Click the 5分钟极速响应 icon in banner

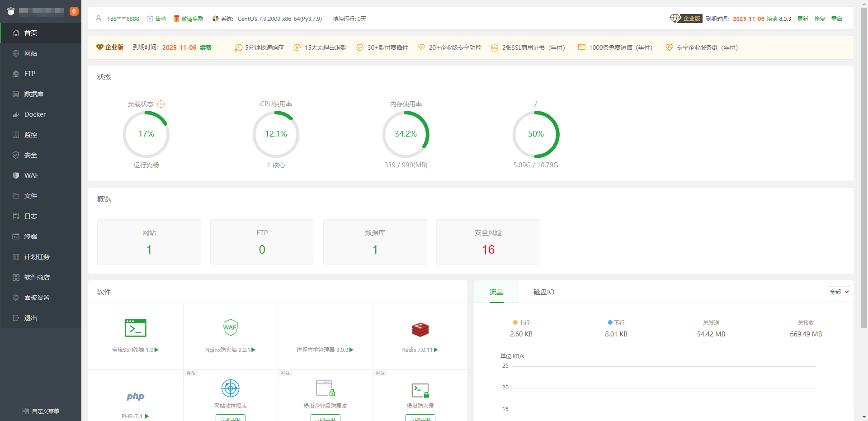point(238,47)
